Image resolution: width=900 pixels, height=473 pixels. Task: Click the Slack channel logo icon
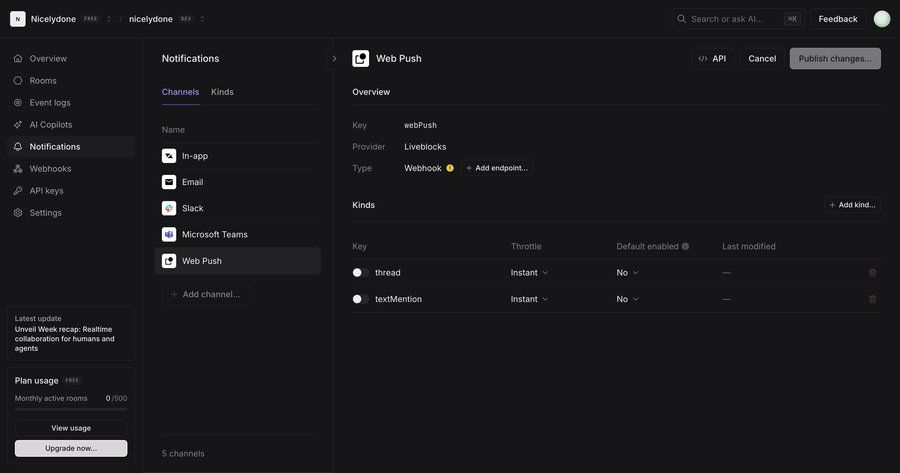169,208
